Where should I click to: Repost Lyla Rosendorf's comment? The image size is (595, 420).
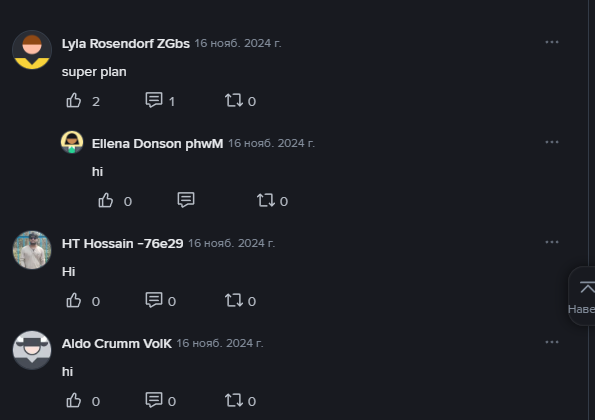[233, 101]
